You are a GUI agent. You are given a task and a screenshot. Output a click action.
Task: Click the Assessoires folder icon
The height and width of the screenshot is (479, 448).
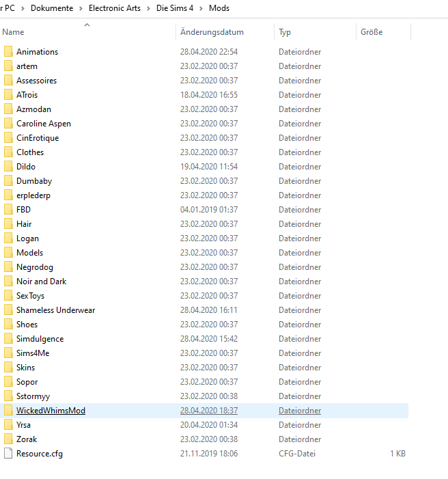(9, 81)
